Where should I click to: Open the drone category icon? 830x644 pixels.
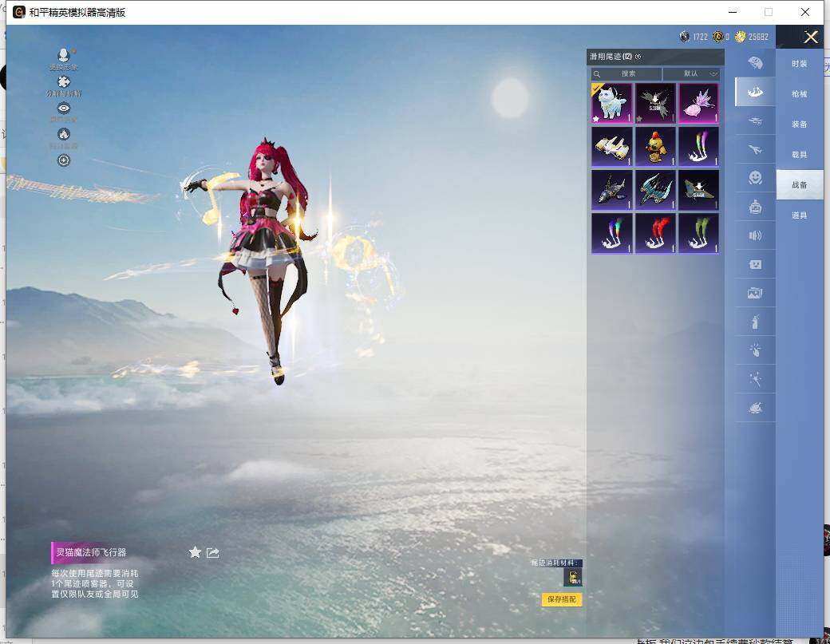[x=755, y=121]
